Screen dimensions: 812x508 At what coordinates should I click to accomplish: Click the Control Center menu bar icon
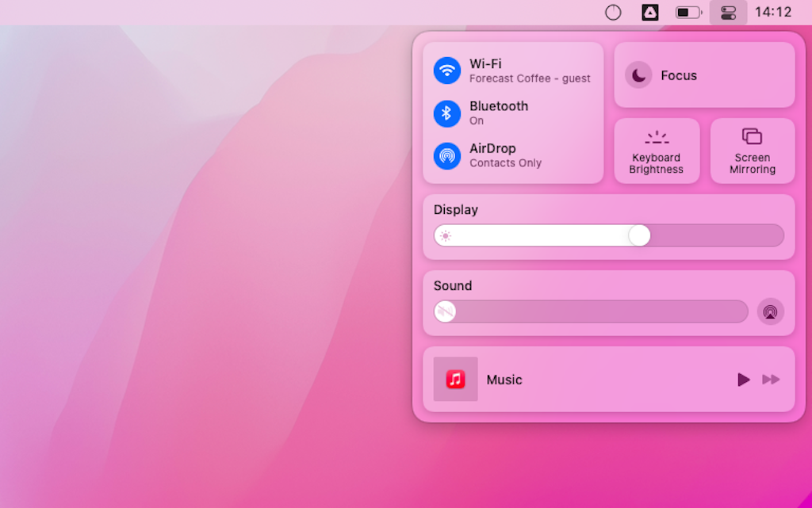(728, 12)
